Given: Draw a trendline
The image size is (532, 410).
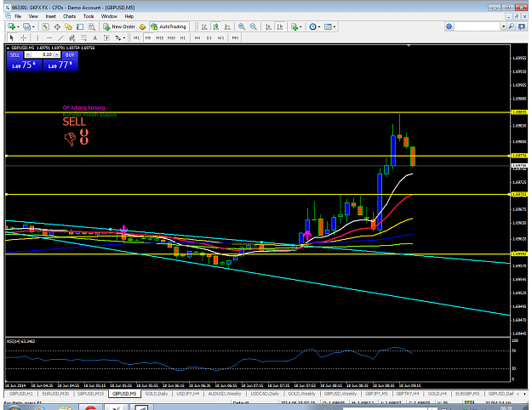Looking at the screenshot, I should 60,37.
